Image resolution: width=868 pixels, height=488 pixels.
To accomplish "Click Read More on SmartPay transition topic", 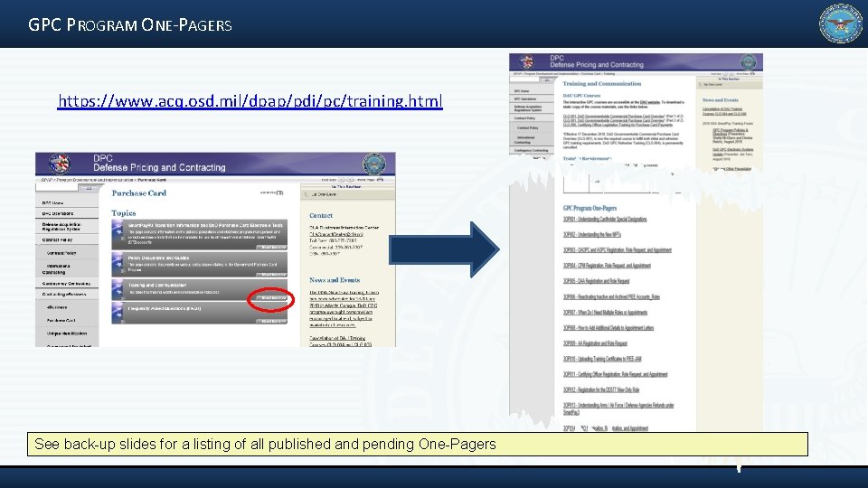I will coord(273,248).
